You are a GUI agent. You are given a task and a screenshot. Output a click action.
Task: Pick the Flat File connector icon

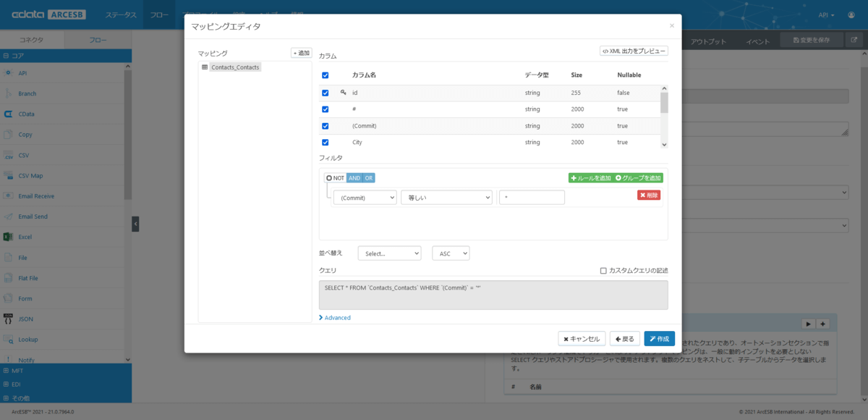point(9,278)
